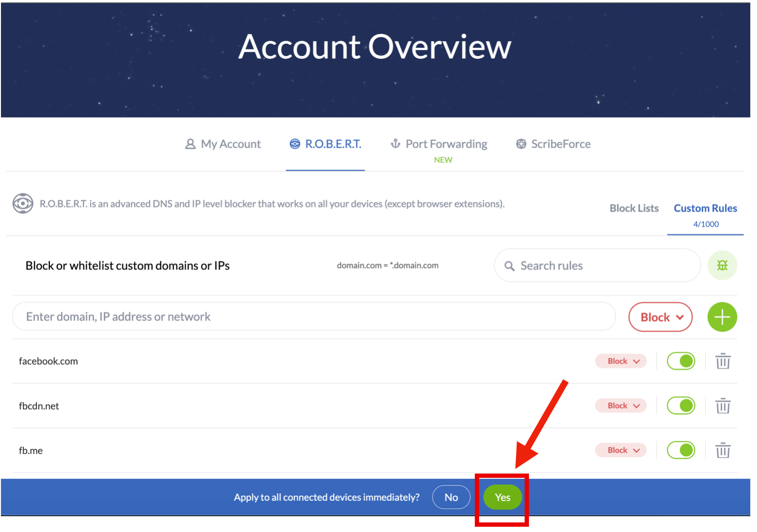Delete the fb.me rule with trash icon
757x532 pixels.
pyautogui.click(x=723, y=451)
